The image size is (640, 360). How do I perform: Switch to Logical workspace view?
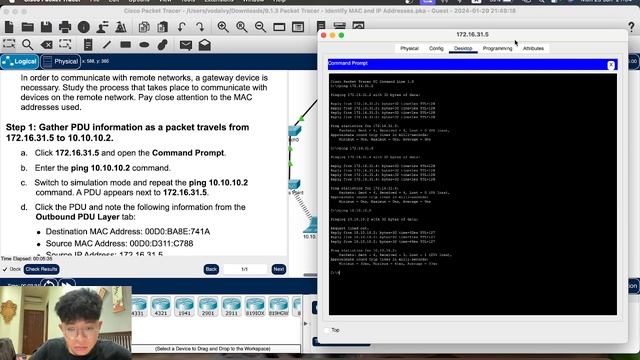coord(20,62)
